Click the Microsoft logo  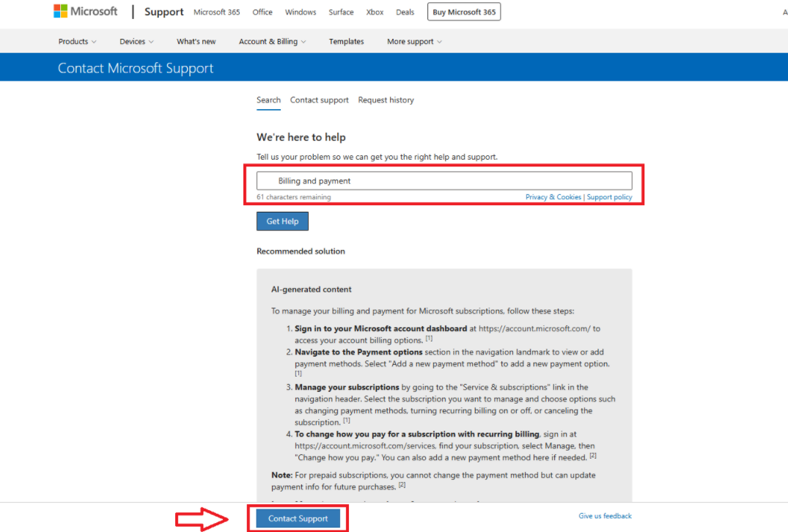point(86,11)
